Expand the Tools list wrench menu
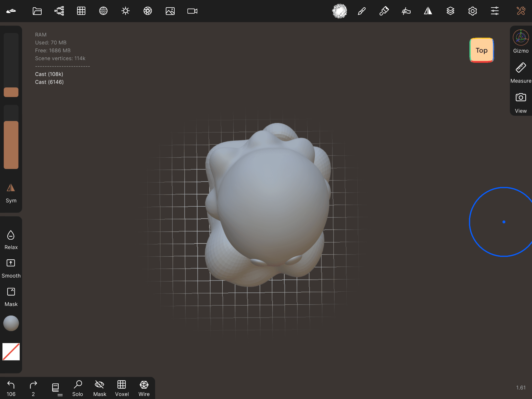This screenshot has width=532, height=399. point(521,11)
